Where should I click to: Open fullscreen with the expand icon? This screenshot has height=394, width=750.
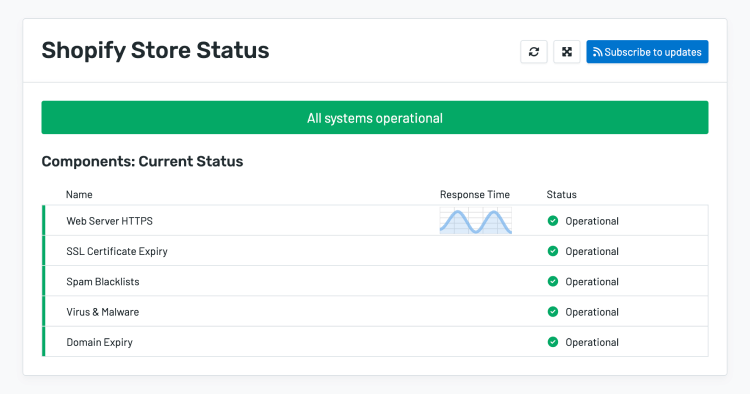[567, 52]
